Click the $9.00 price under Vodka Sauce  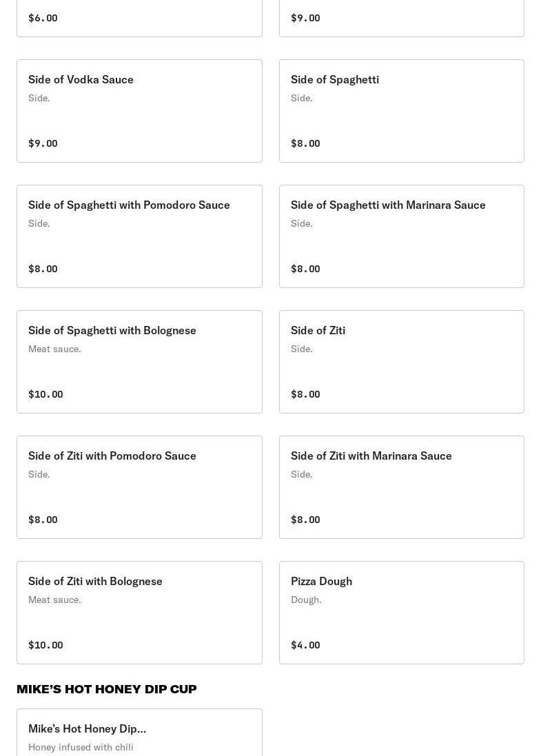pyautogui.click(x=43, y=143)
